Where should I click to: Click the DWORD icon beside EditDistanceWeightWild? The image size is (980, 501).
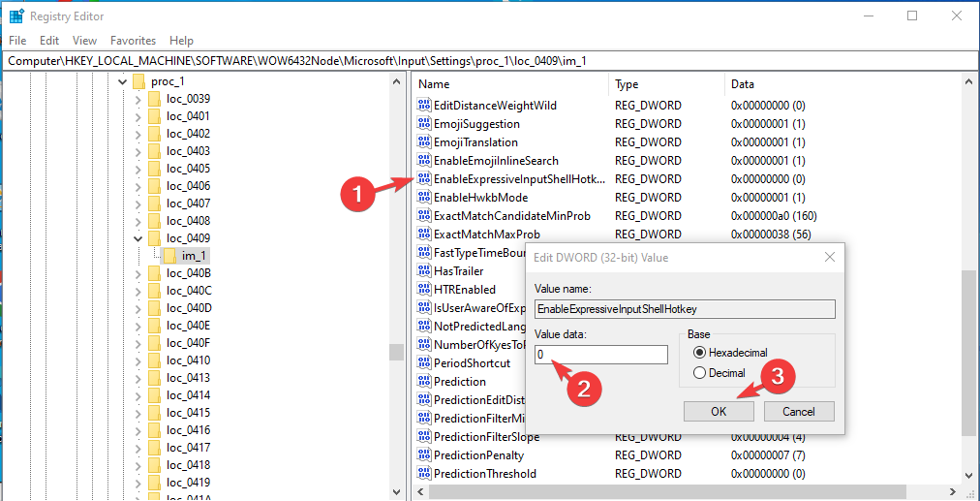(x=424, y=105)
